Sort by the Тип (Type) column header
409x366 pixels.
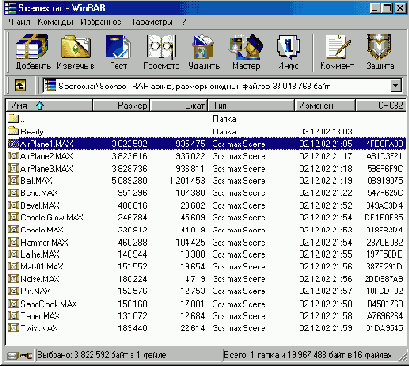[251, 106]
